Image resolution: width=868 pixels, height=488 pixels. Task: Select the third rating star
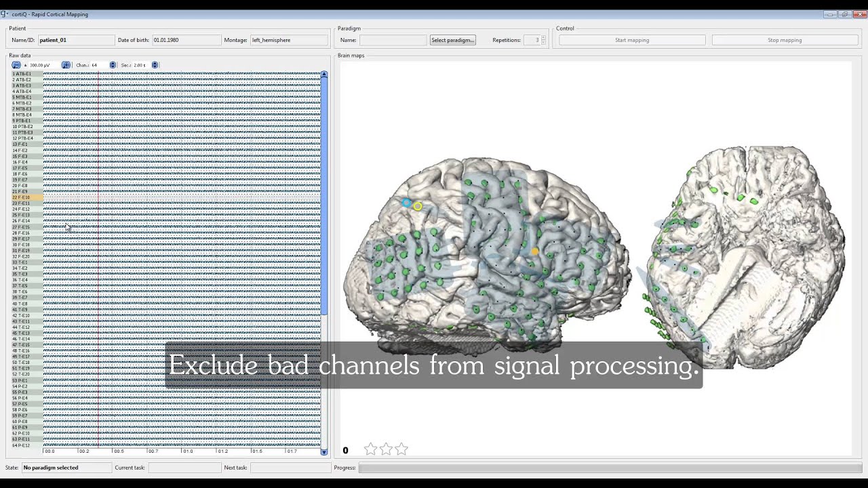pos(401,449)
